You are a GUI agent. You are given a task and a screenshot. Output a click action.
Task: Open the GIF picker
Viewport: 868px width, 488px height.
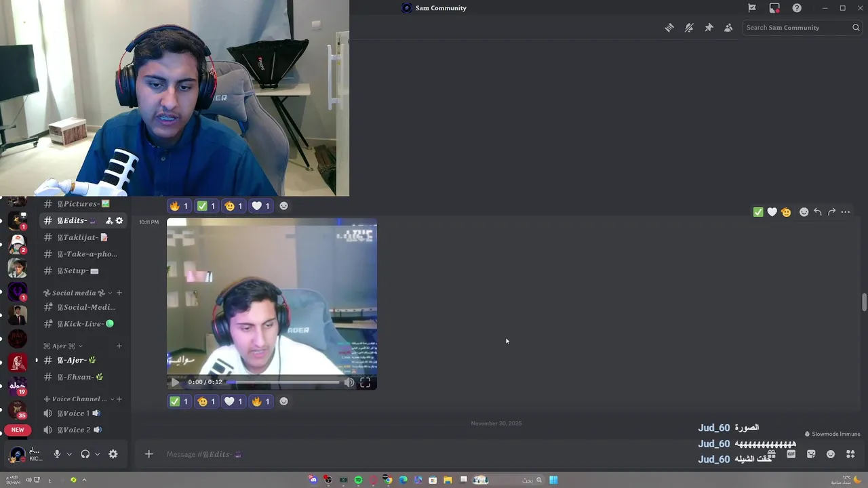(x=791, y=454)
